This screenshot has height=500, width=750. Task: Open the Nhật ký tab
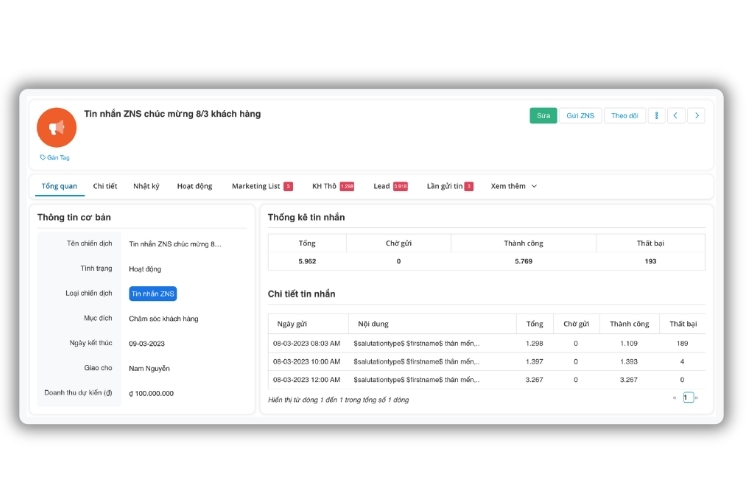147,186
